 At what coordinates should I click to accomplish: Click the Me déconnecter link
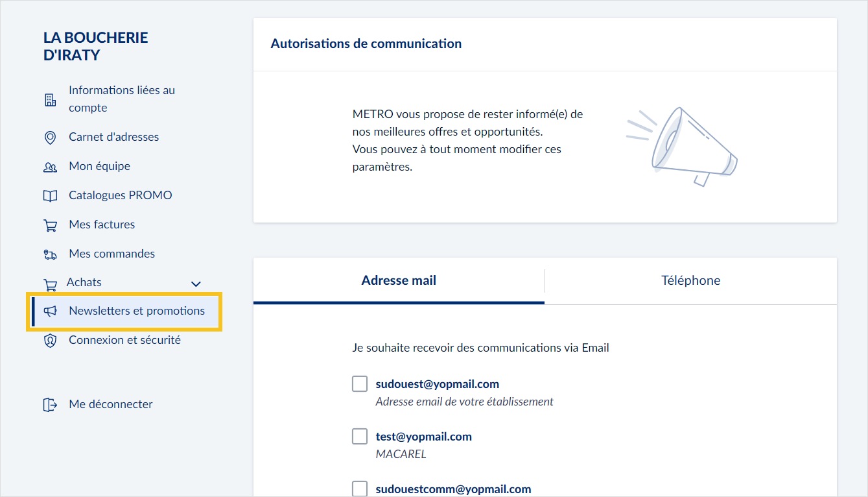110,404
